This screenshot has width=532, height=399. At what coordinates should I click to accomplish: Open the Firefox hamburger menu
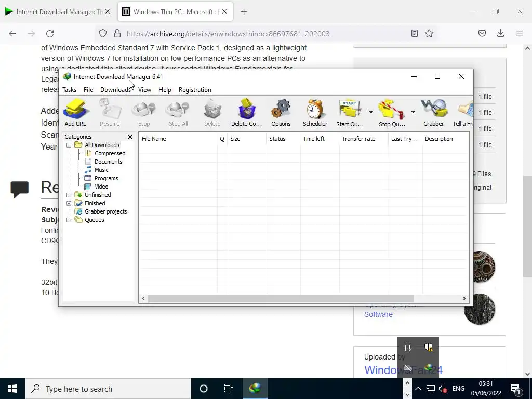click(520, 33)
